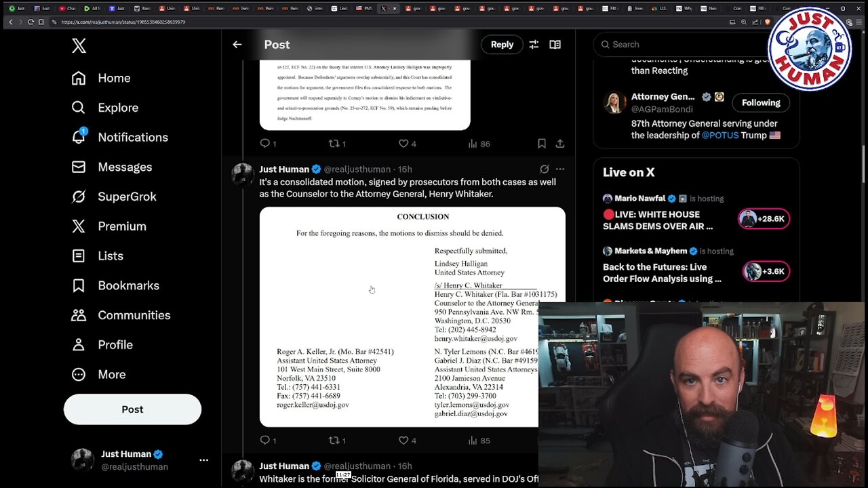
Task: Close the active X browser tab
Action: coord(395,9)
